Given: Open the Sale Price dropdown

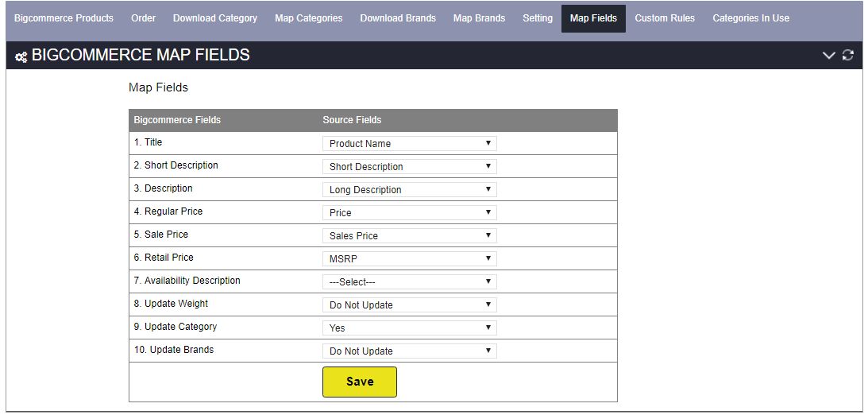Looking at the screenshot, I should pos(410,235).
